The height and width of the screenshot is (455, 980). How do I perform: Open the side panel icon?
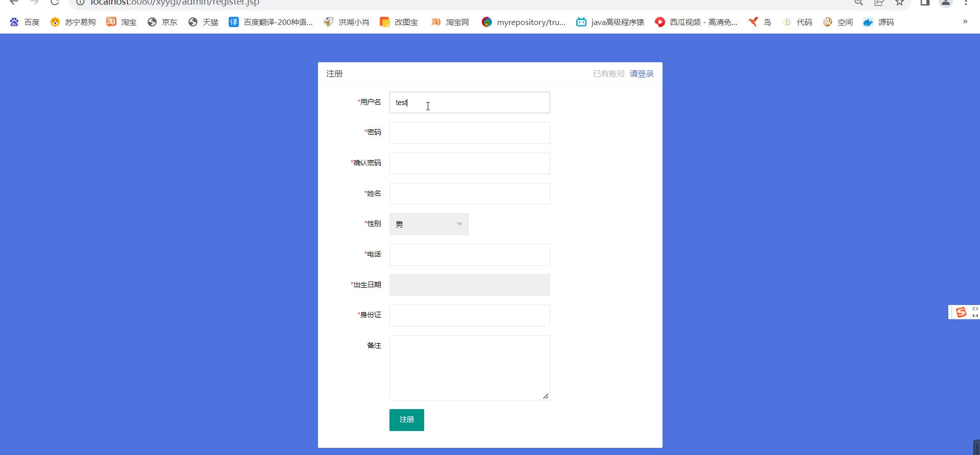click(x=925, y=3)
